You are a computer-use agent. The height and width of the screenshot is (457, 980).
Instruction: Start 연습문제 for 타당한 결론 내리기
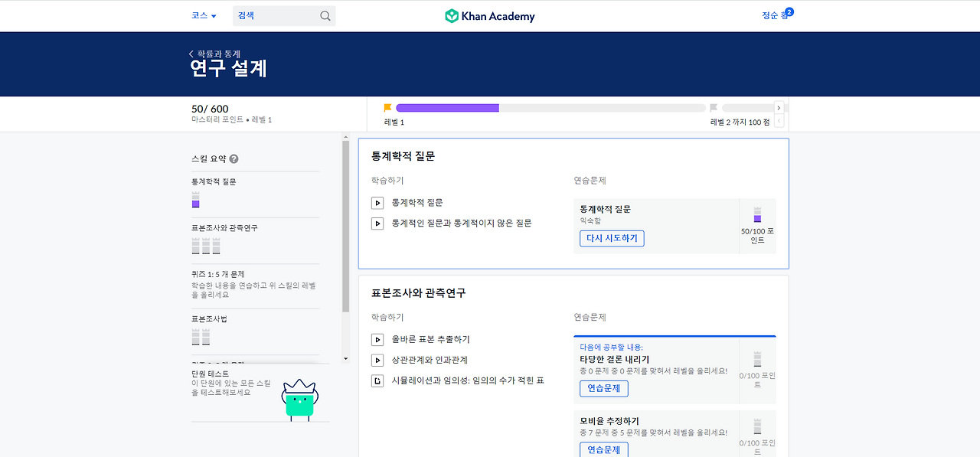click(603, 388)
